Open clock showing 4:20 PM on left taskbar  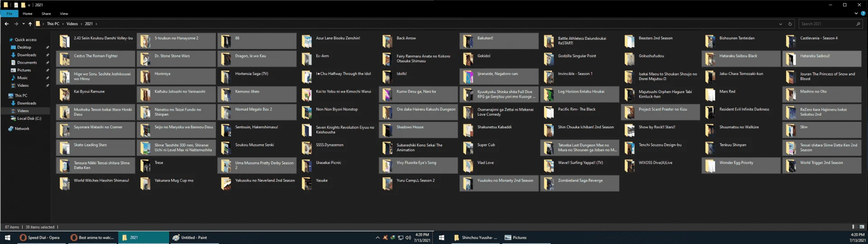pyautogui.click(x=421, y=238)
